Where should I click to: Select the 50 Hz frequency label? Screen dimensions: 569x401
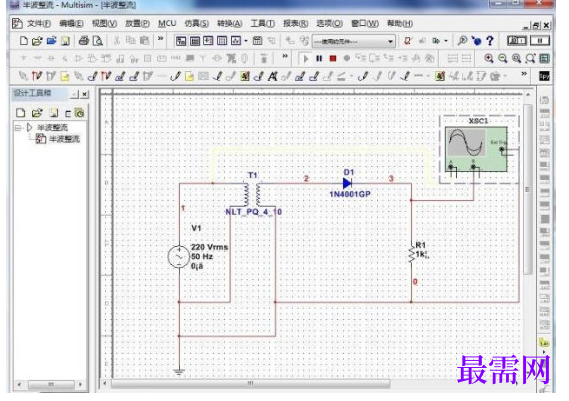(x=202, y=257)
